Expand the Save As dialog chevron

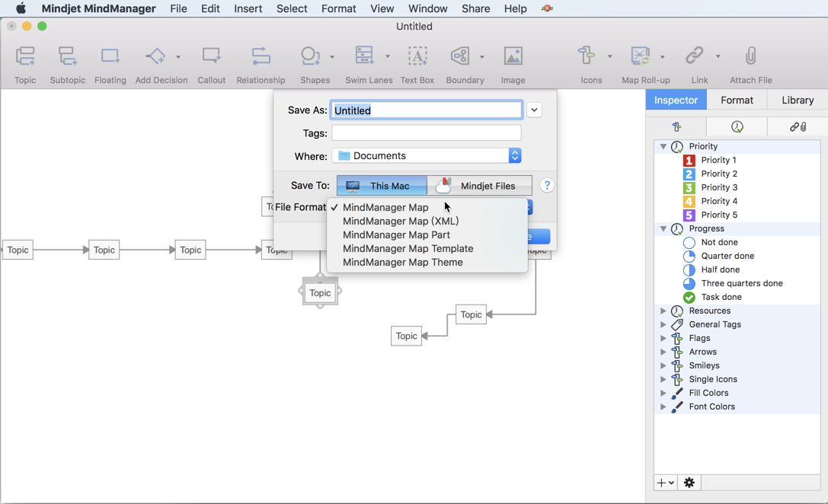(x=534, y=110)
